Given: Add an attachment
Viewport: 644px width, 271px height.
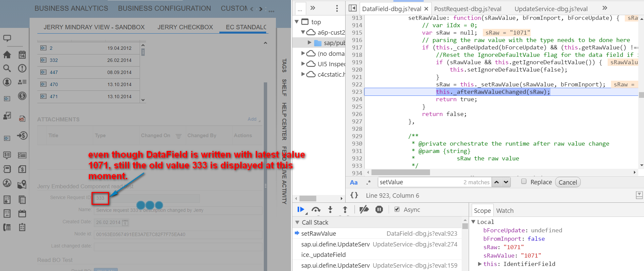Looking at the screenshot, I should pos(252,119).
